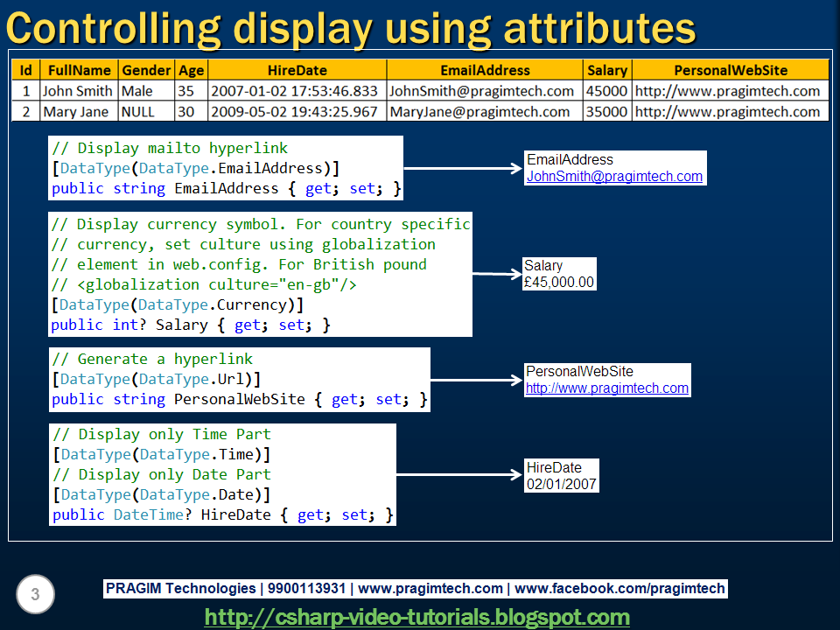Image resolution: width=840 pixels, height=630 pixels.
Task: Click the // Display mailto hyperlink comment
Action: 170,148
